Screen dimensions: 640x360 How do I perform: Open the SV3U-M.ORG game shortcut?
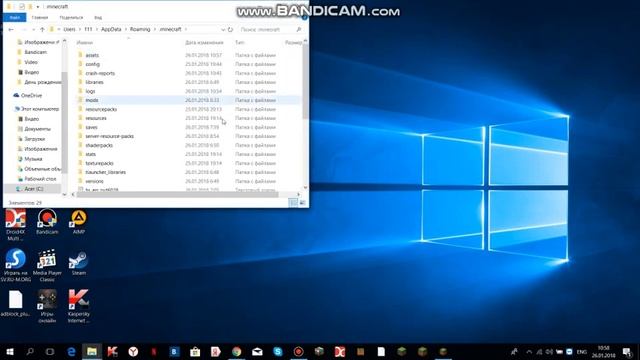click(16, 265)
